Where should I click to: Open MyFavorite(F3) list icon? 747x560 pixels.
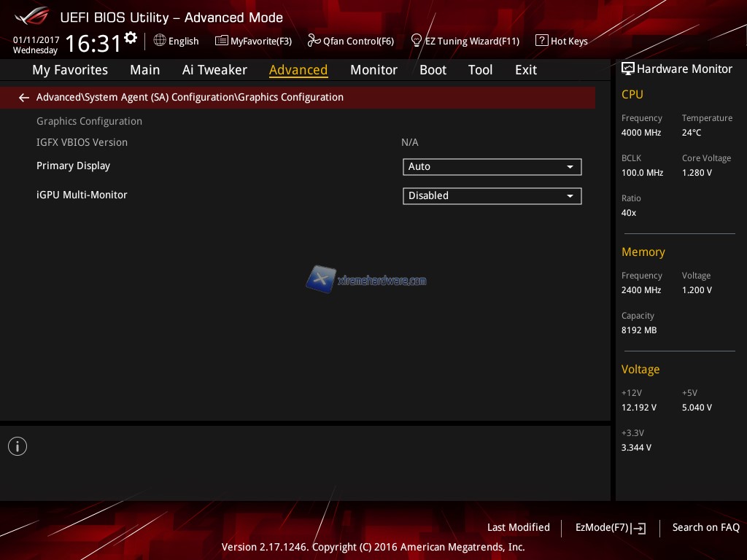pos(221,41)
